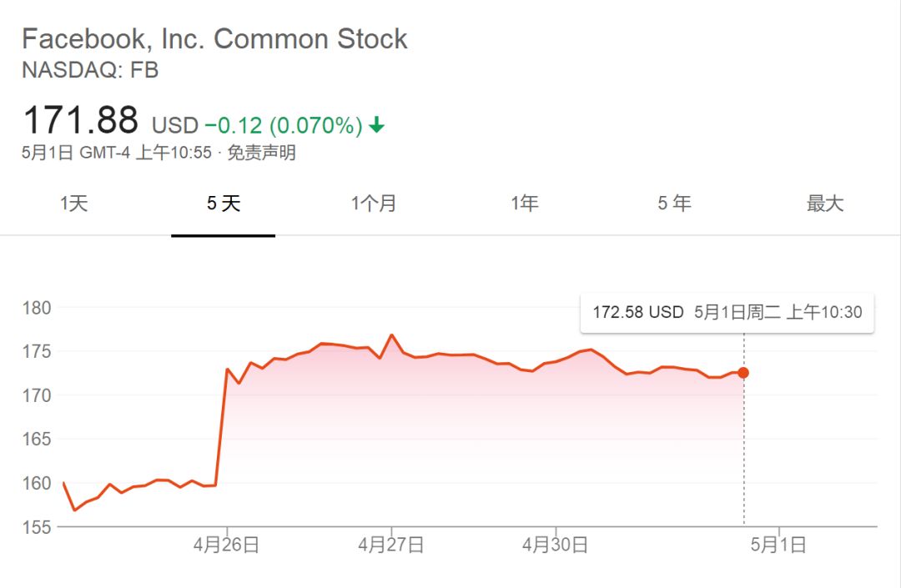901x588 pixels.
Task: Switch to the 1个月 tab
Action: click(374, 204)
